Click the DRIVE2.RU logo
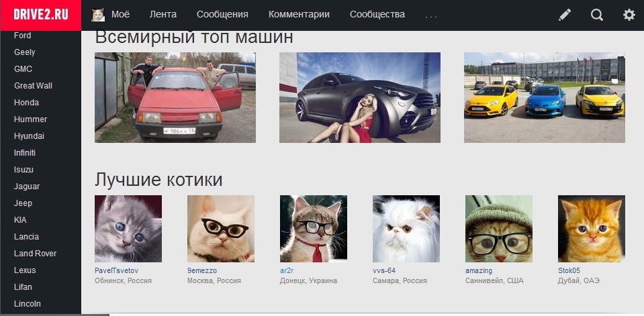Image resolution: width=644 pixels, height=316 pixels. [x=41, y=15]
